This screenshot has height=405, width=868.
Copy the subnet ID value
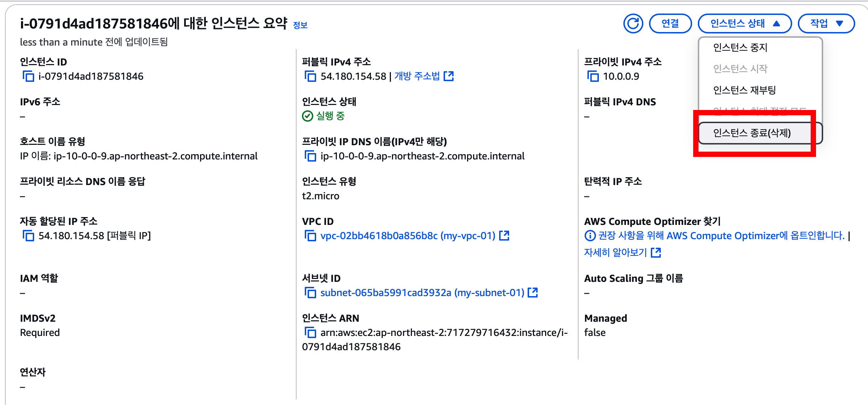(x=310, y=293)
